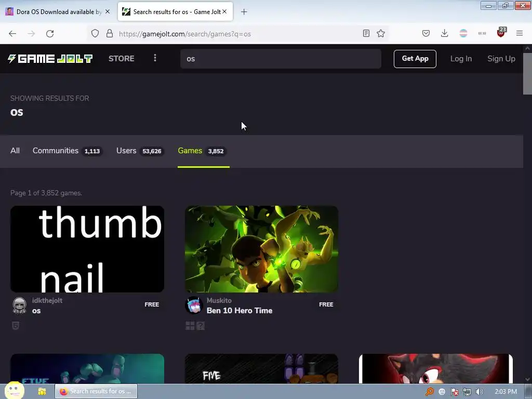Screen dimensions: 532x399
Task: Switch to the All results tab
Action: (x=15, y=151)
